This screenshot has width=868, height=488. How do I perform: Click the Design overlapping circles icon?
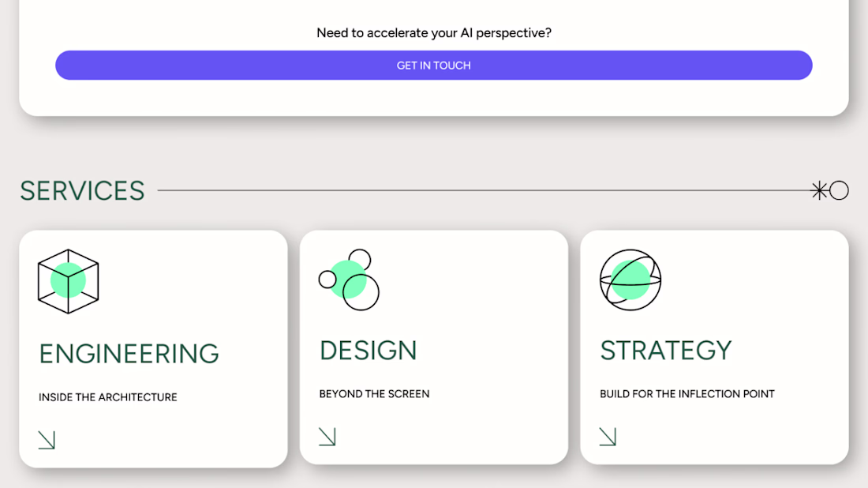(x=349, y=280)
